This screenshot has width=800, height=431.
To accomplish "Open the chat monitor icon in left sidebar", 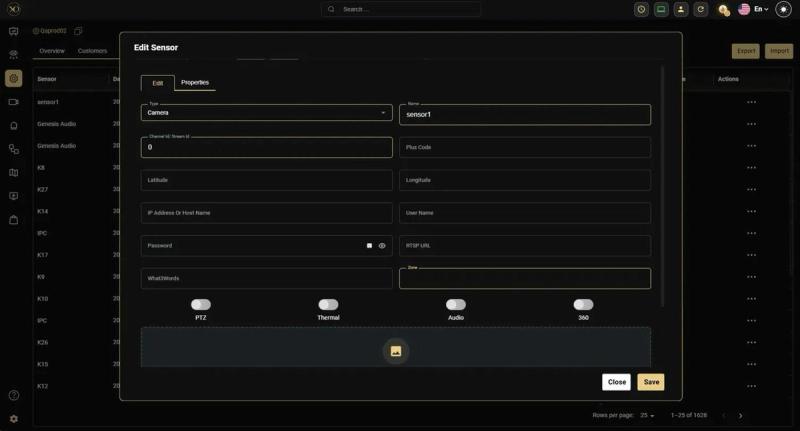I will (14, 32).
